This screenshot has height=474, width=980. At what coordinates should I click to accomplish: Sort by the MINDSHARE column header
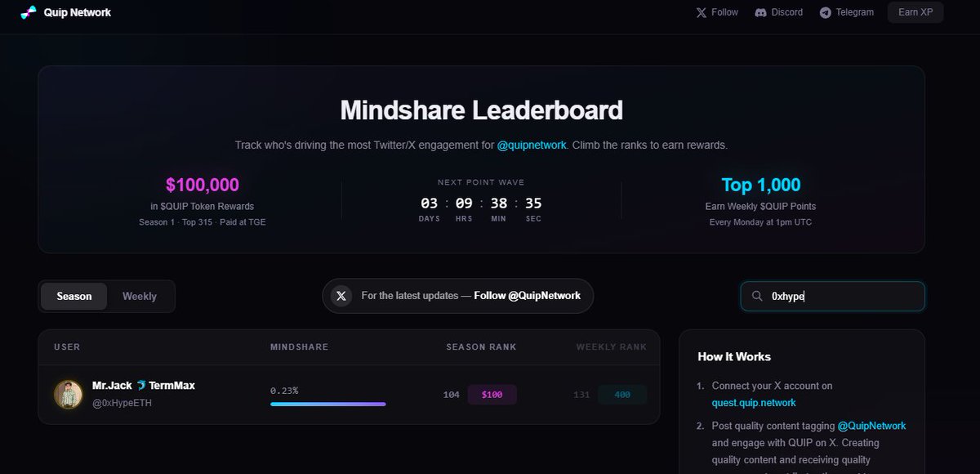tap(299, 347)
